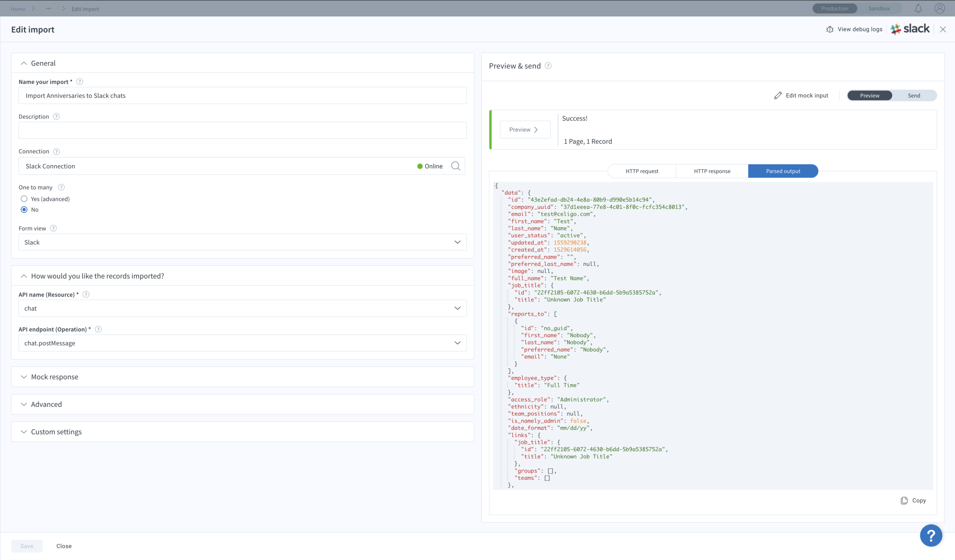Open the user account profile icon

click(x=939, y=8)
